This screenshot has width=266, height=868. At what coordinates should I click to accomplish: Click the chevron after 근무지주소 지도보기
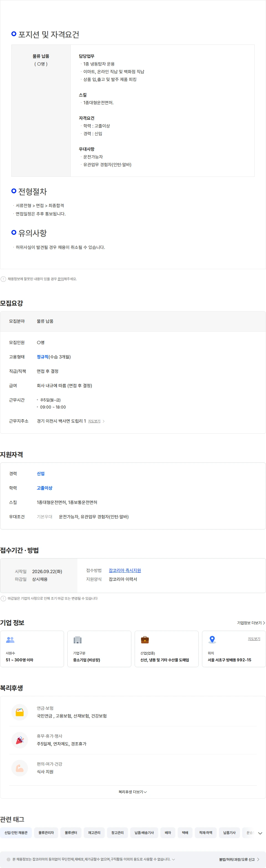104,421
